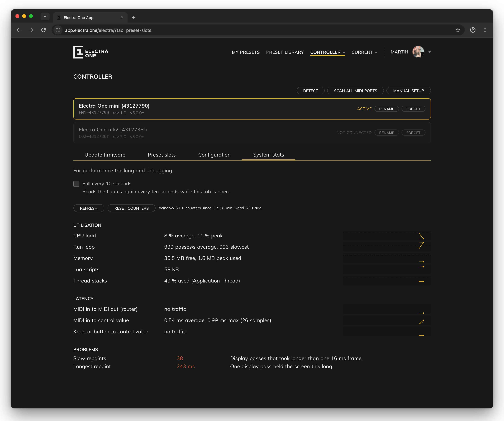
Task: Open the PRESET LIBRARY
Action: [x=285, y=52]
